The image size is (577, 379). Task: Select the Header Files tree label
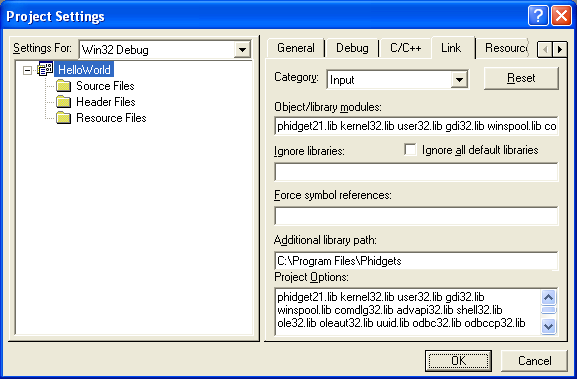click(x=106, y=102)
